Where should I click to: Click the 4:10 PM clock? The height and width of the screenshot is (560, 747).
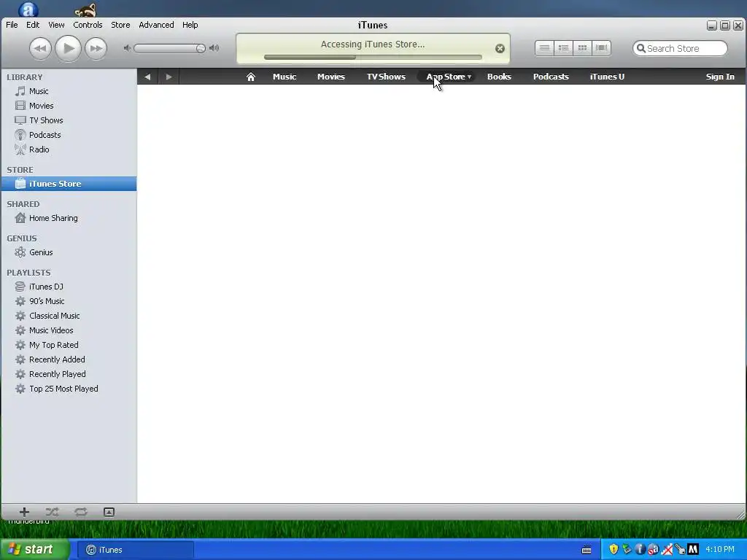(x=720, y=550)
